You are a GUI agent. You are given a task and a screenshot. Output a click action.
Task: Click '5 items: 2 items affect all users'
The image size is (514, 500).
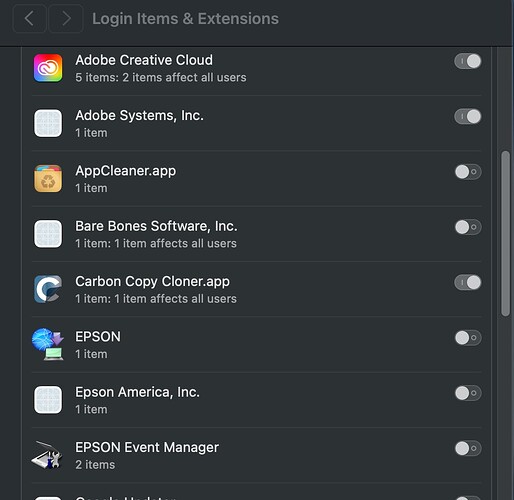(x=161, y=78)
